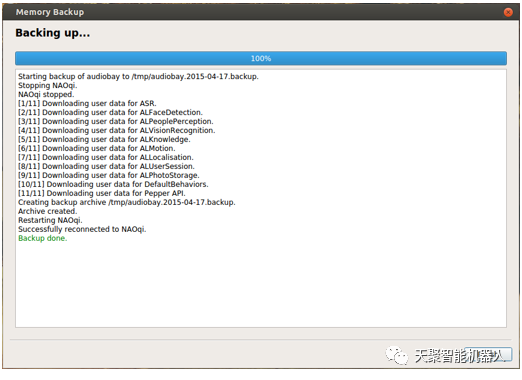The width and height of the screenshot is (522, 380).
Task: Click the [9/11] ALPhotoStorage download line
Action: pos(109,175)
